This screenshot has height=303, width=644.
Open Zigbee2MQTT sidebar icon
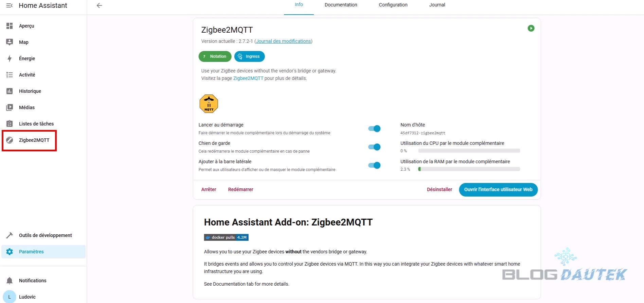point(10,140)
